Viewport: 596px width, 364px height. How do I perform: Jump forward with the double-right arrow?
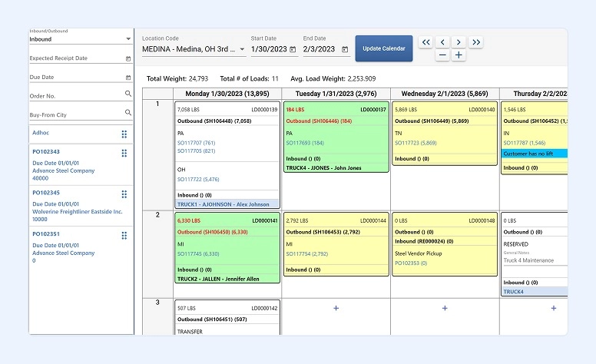476,42
